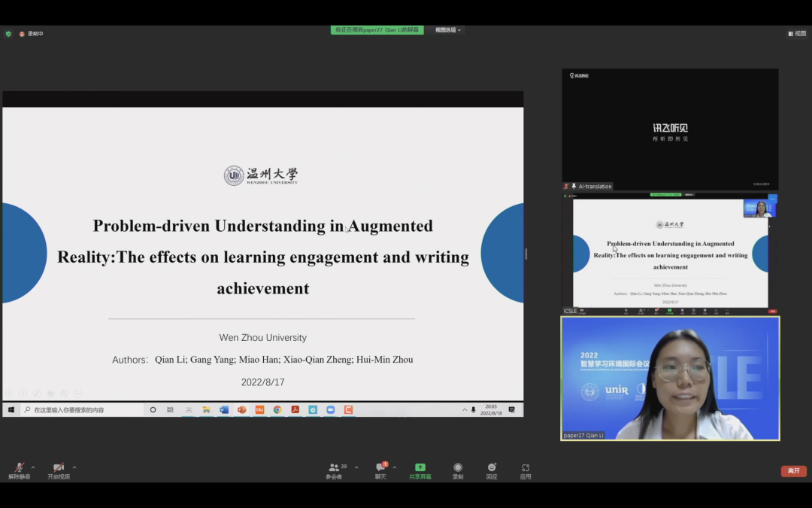This screenshot has height=508, width=812.
Task: Open the chat panel
Action: click(x=380, y=470)
